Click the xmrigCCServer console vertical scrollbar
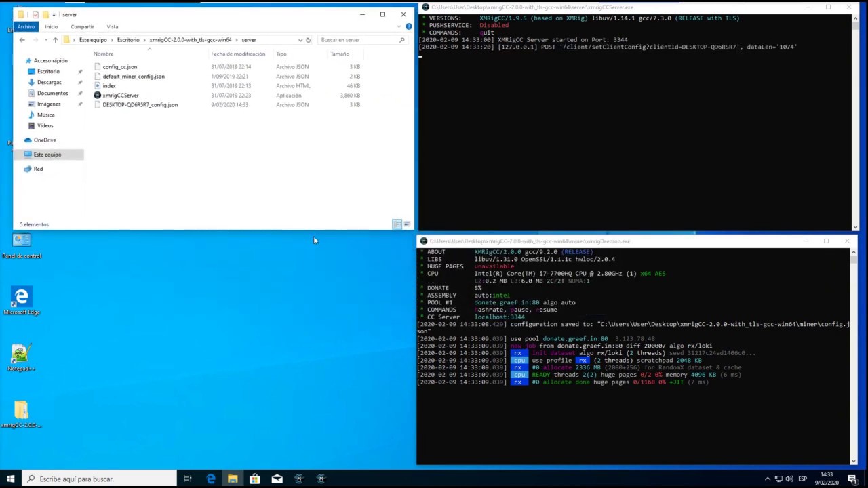This screenshot has height=488, width=868. tap(854, 122)
